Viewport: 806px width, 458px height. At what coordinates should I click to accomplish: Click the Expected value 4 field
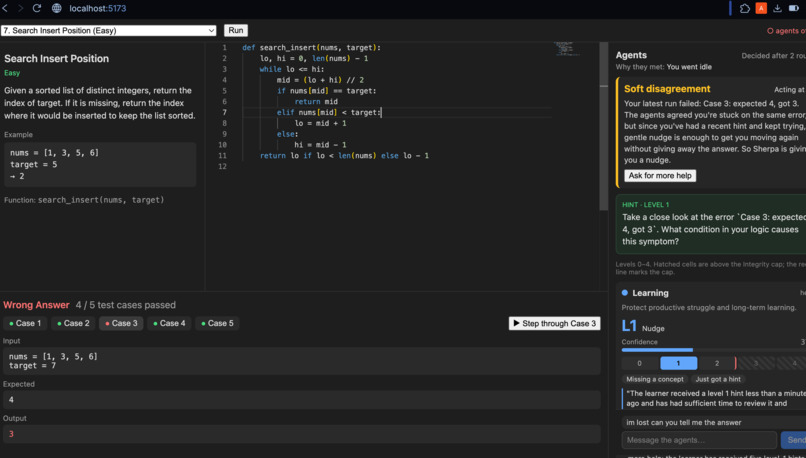302,400
